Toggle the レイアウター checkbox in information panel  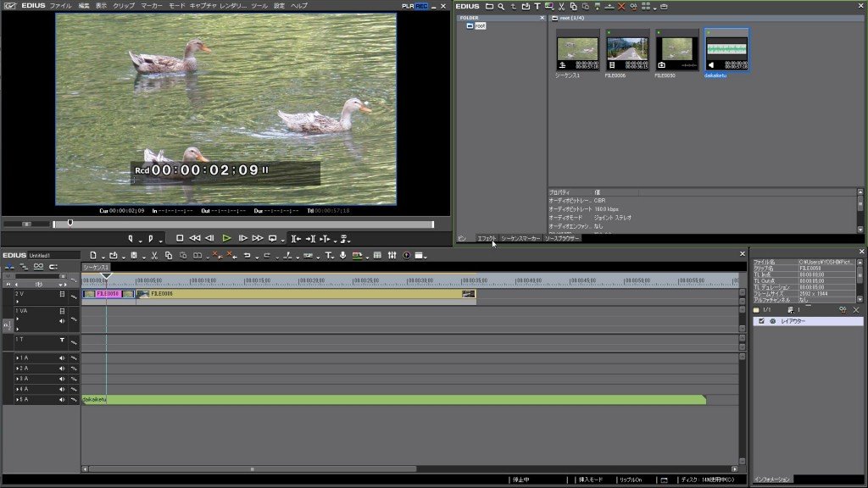pos(761,321)
